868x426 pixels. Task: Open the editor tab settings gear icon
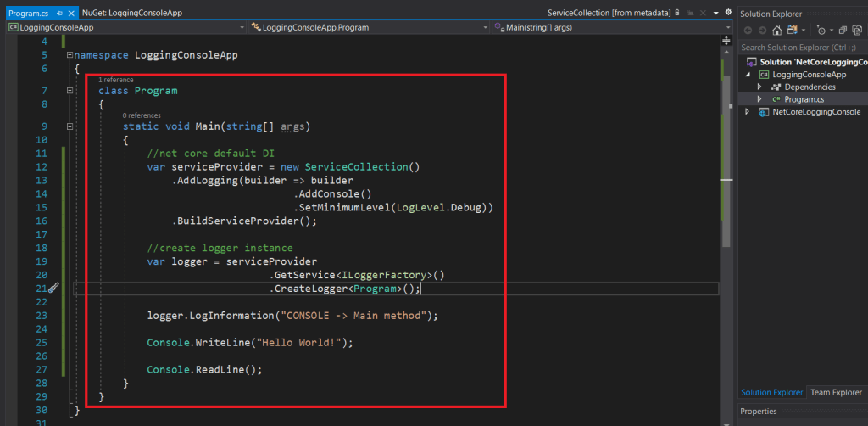click(x=728, y=13)
